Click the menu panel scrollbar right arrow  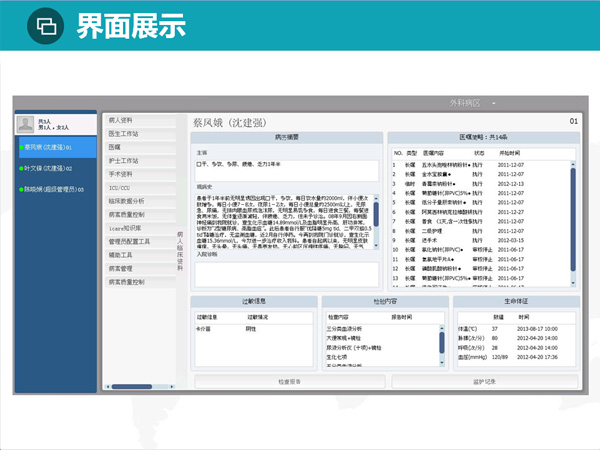coord(172,386)
